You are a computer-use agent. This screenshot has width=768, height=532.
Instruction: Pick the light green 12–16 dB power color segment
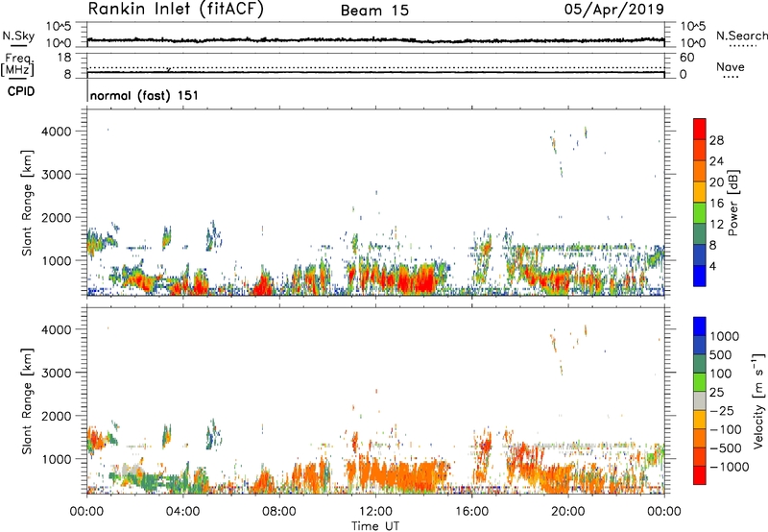click(x=700, y=213)
